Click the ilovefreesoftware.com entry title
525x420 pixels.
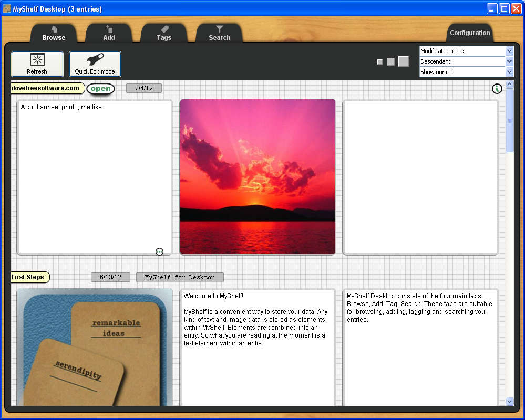[47, 88]
